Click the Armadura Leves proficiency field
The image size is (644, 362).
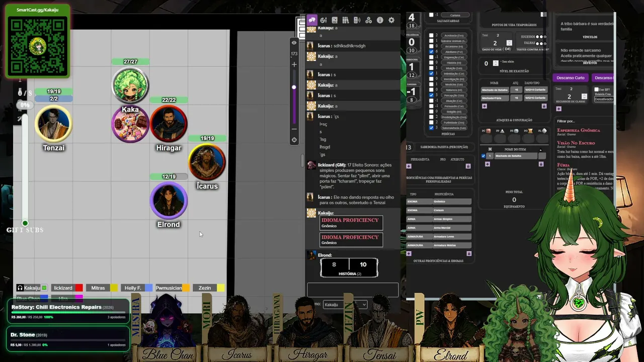point(452,236)
